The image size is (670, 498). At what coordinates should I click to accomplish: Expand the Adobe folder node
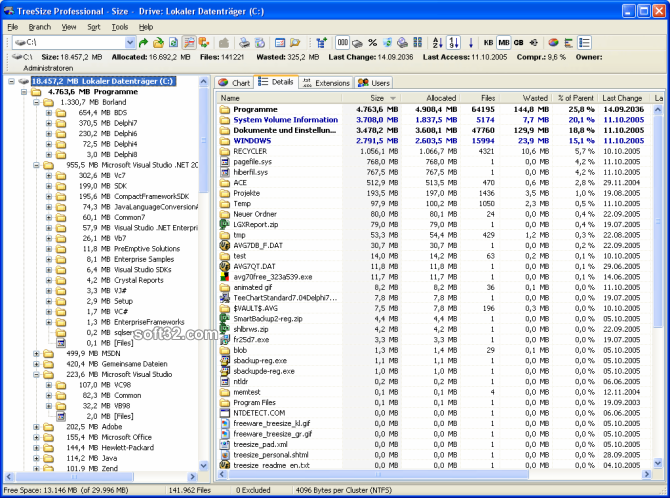tap(36, 427)
